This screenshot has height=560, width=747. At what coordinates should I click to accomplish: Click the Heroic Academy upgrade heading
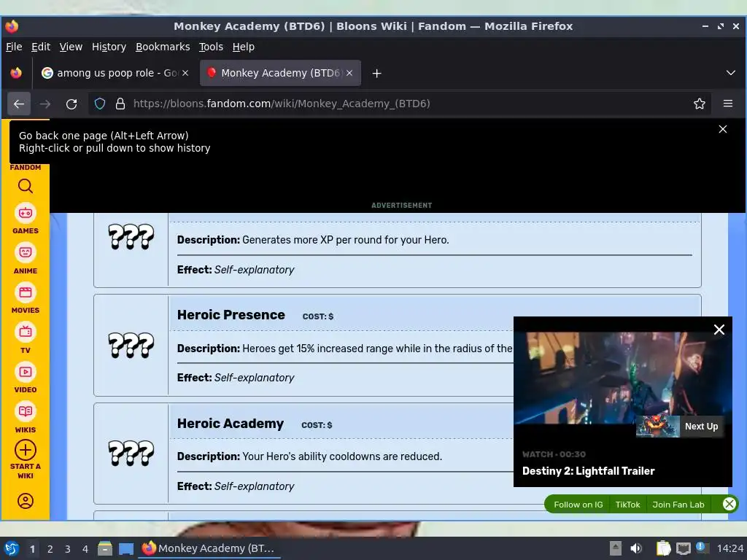pos(231,424)
